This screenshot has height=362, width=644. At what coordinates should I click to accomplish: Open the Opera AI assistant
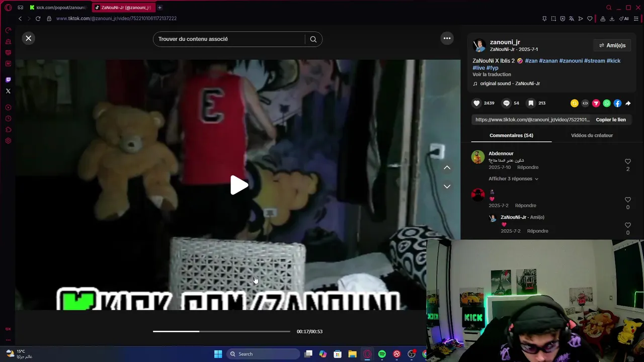coord(624,19)
